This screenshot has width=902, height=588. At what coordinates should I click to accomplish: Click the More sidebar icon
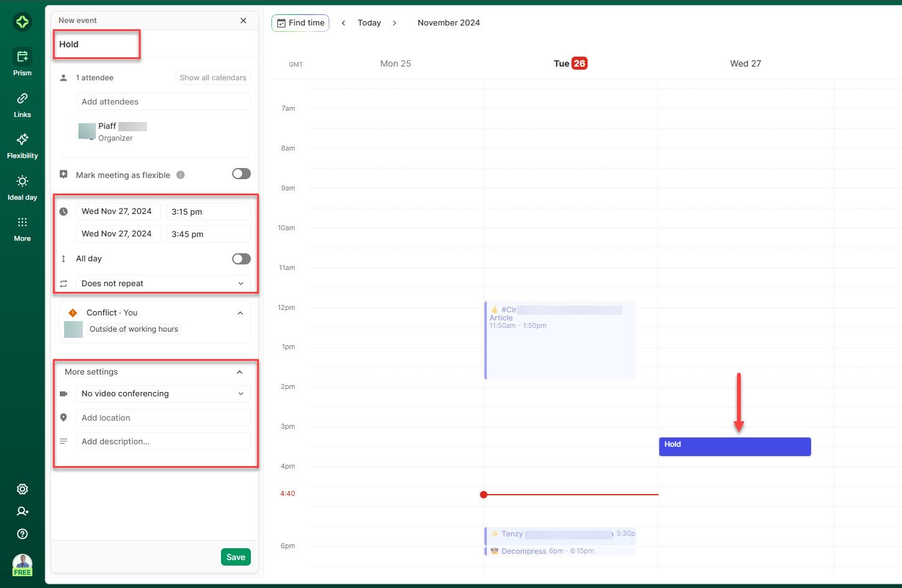click(22, 225)
